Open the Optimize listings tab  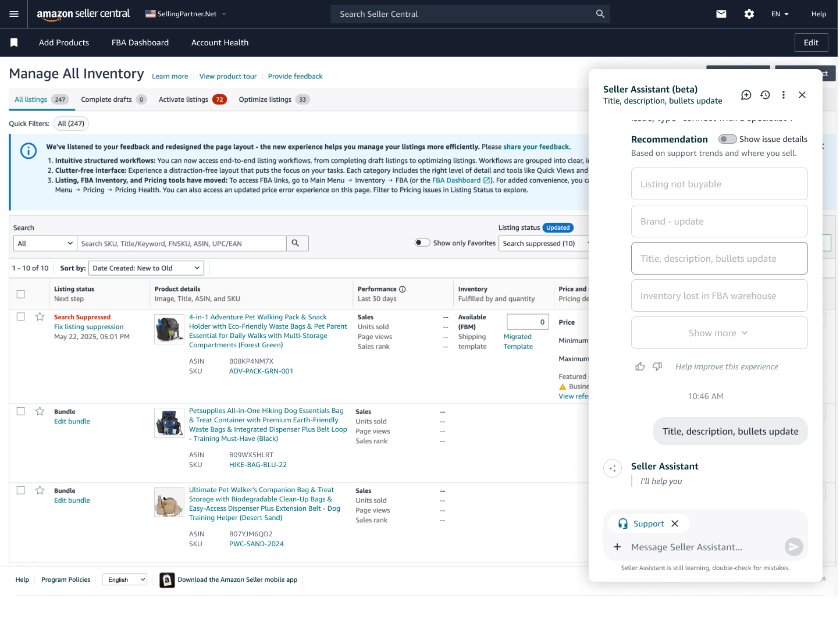pos(265,99)
